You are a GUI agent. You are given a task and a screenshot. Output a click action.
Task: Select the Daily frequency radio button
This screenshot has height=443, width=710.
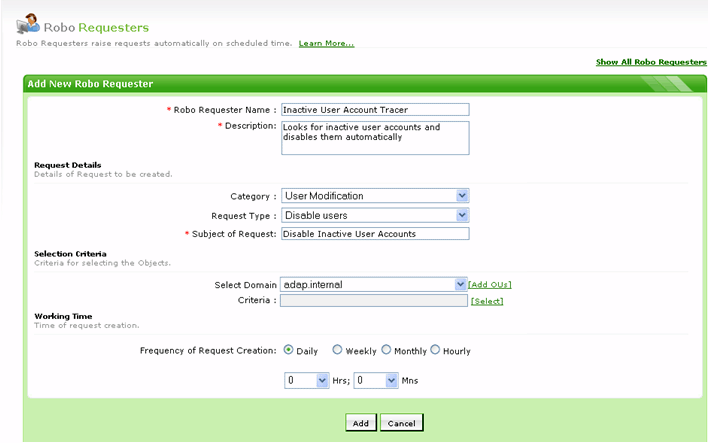[289, 350]
